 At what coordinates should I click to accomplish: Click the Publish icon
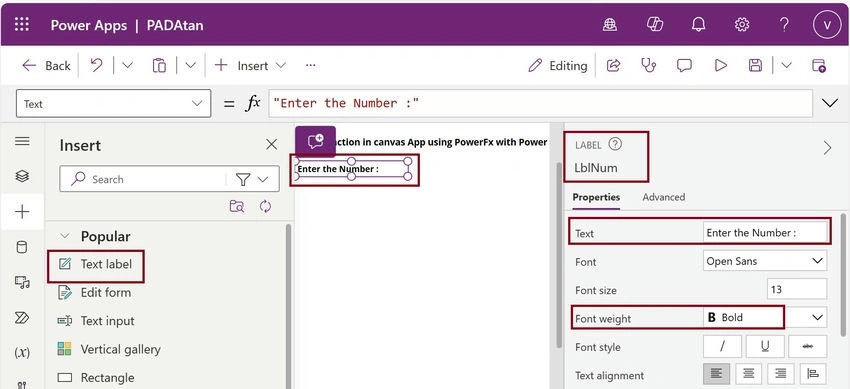click(819, 66)
